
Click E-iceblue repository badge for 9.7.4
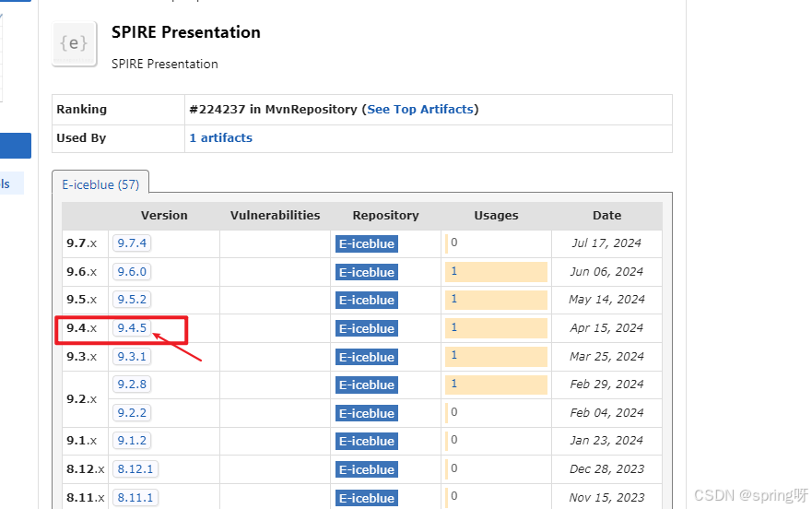coord(367,243)
